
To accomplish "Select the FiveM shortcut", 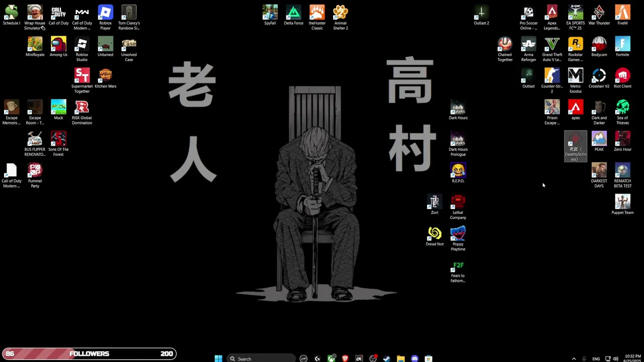I will (622, 15).
